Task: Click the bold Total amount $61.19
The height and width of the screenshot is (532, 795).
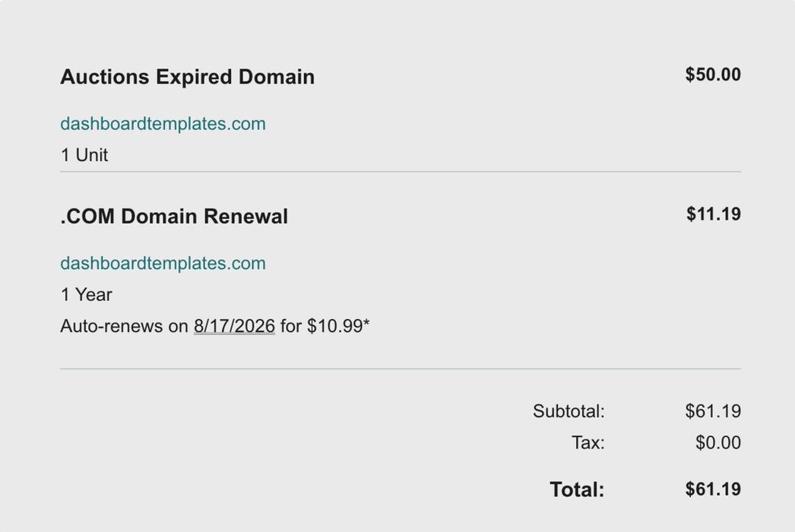Action: coord(712,489)
